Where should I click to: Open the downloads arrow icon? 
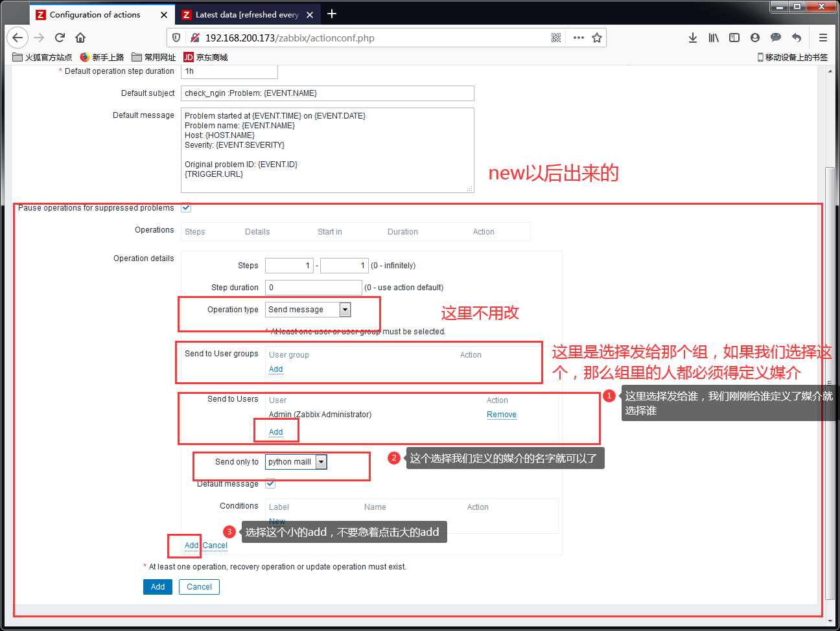[x=693, y=38]
